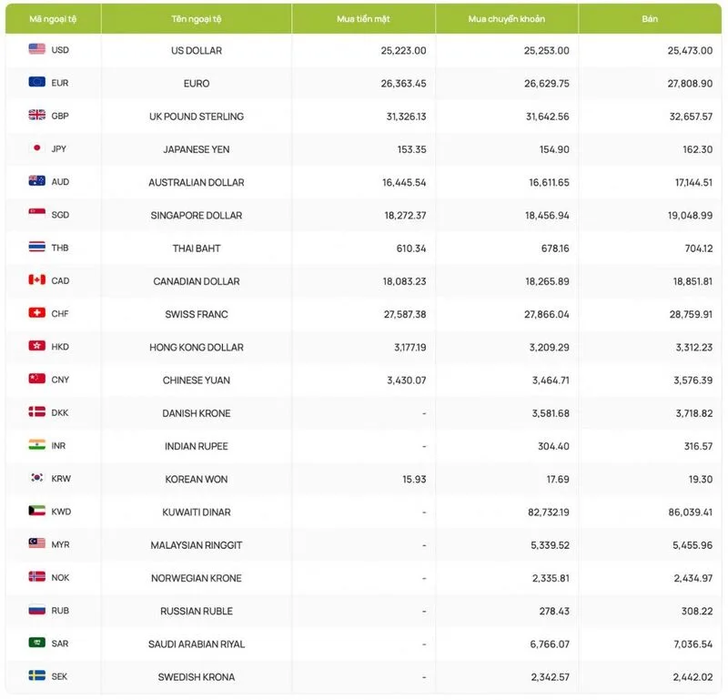Select the 'KUWAITI DINAR' name cell

[197, 512]
